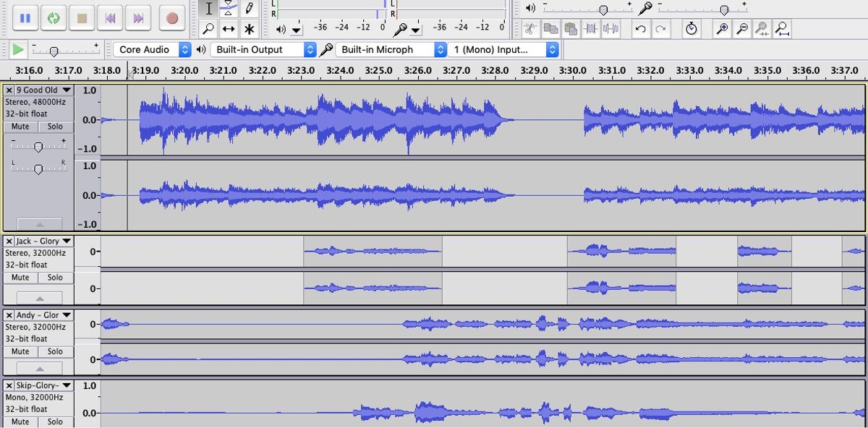Skip to End of the project

[138, 18]
